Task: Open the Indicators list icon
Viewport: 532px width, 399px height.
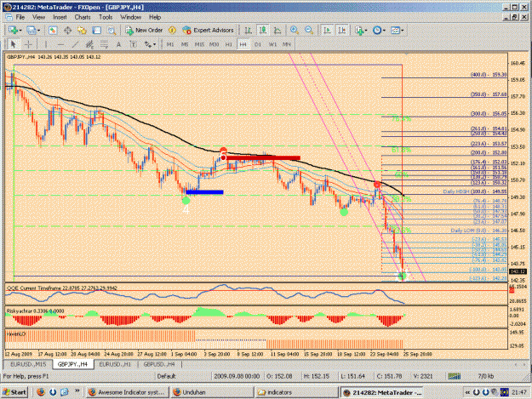Action: click(359, 30)
